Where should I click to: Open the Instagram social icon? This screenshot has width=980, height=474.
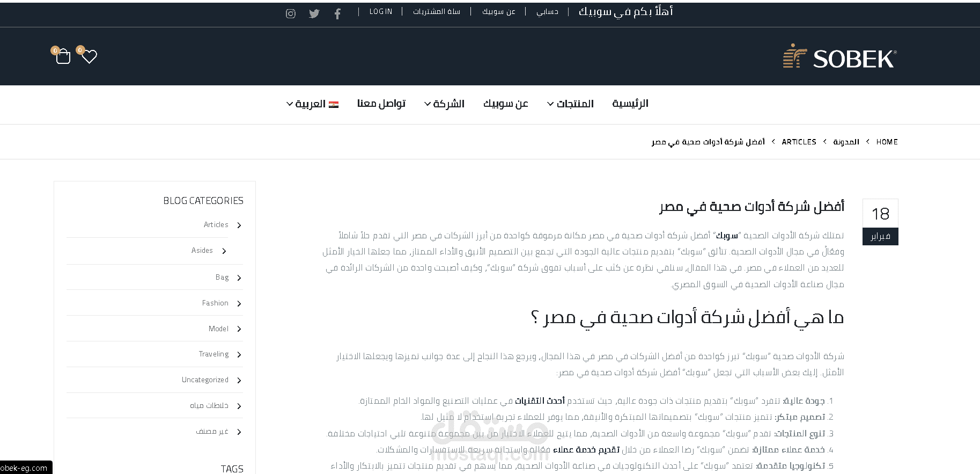click(291, 14)
